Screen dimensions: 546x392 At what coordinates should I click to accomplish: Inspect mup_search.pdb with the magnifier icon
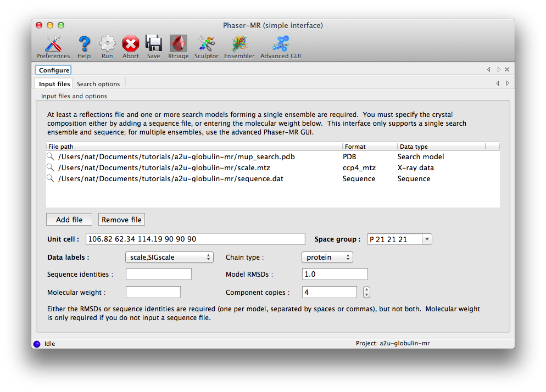(50, 156)
